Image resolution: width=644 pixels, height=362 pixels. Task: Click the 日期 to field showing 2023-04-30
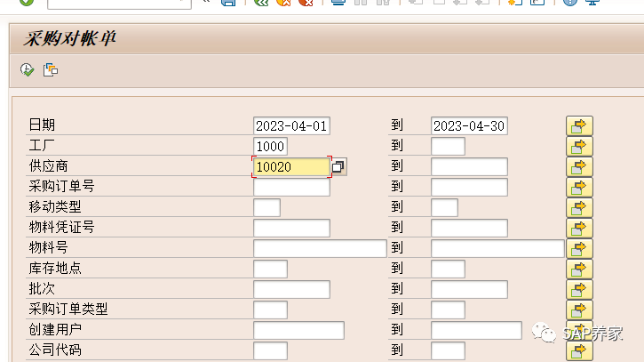click(469, 126)
